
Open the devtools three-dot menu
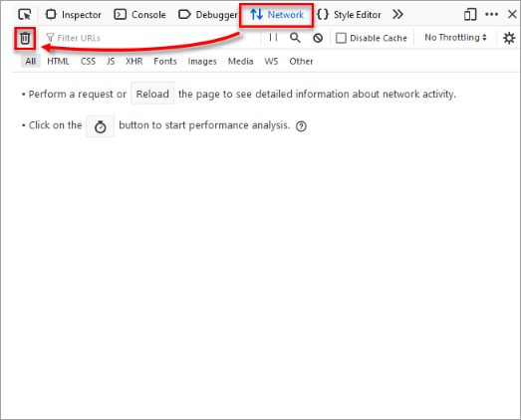(491, 14)
